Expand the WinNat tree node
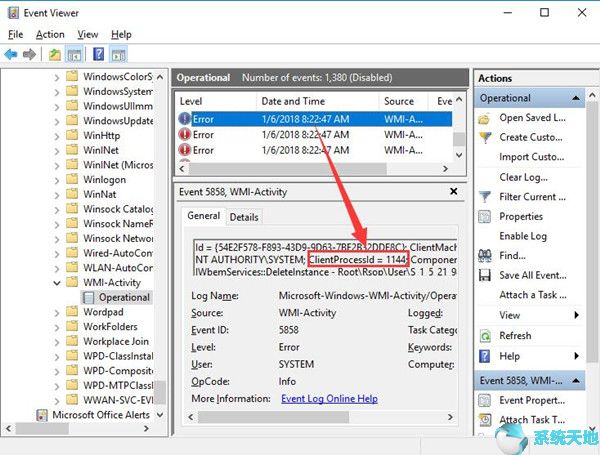Screen dimensions: 600x455 click(x=57, y=195)
